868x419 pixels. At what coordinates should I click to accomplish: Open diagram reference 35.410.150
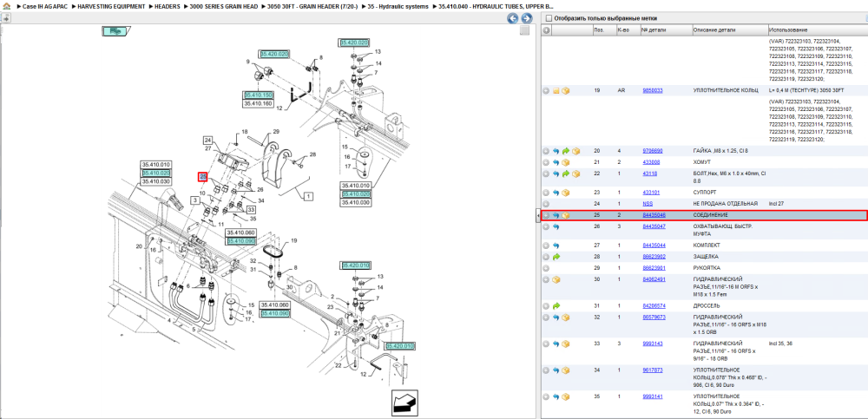pos(259,95)
